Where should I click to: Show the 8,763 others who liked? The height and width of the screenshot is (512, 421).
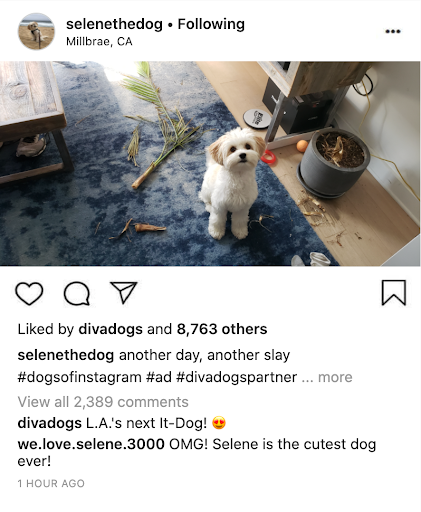pyautogui.click(x=222, y=329)
